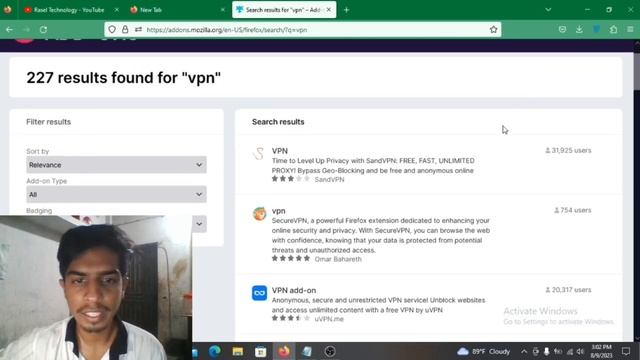The height and width of the screenshot is (360, 640).
Task: Open the Sort by Relevance dropdown
Action: [116, 165]
